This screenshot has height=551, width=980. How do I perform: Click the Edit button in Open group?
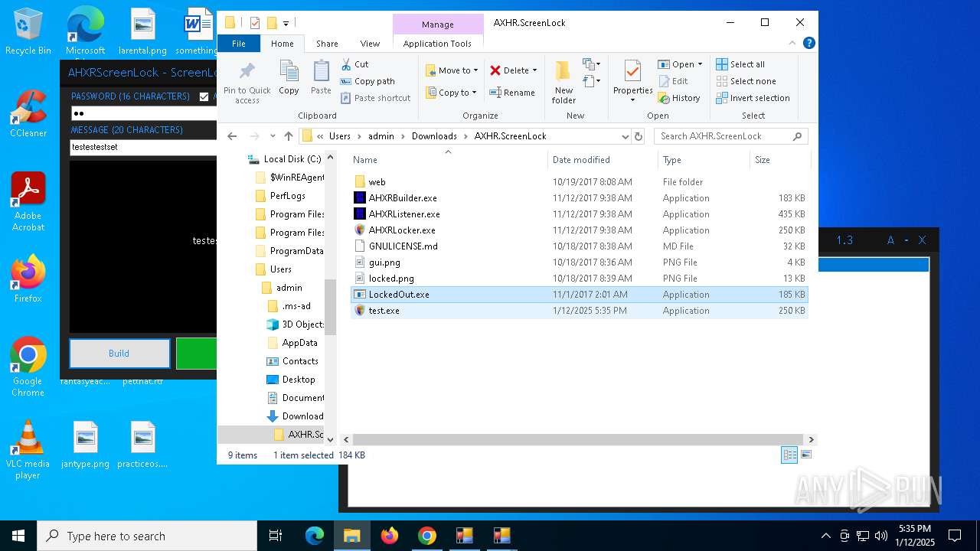click(x=672, y=81)
